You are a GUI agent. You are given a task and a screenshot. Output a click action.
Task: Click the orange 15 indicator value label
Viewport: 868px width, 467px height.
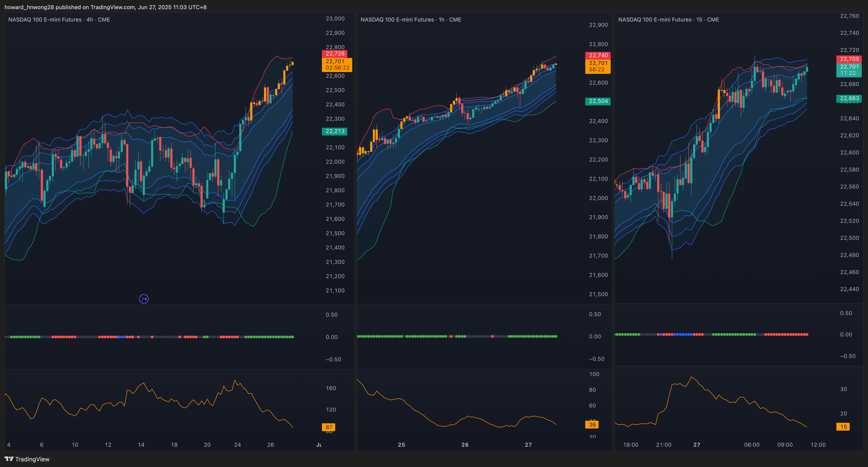[x=843, y=427]
